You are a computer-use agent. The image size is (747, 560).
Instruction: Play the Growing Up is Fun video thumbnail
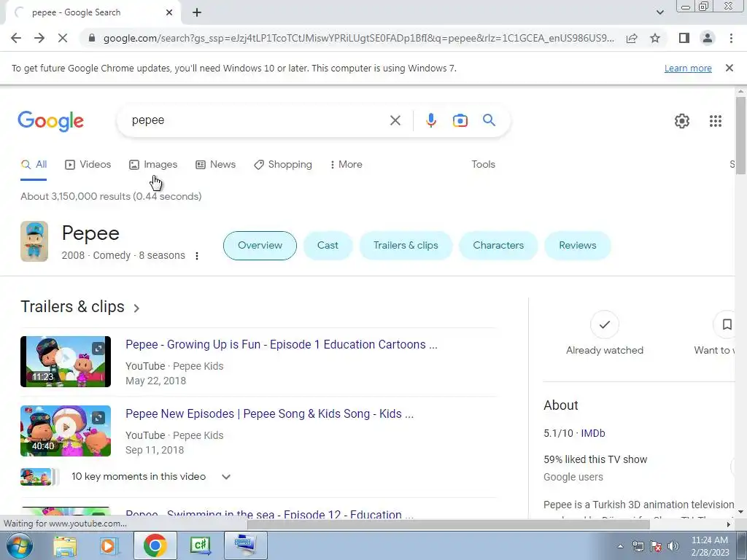click(x=66, y=362)
